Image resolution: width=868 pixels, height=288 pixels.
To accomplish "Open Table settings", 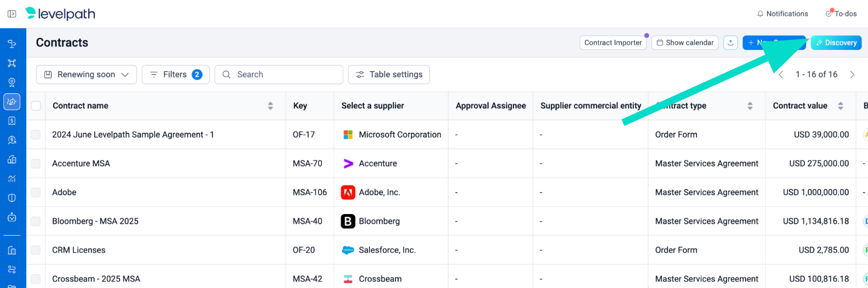I will (389, 74).
